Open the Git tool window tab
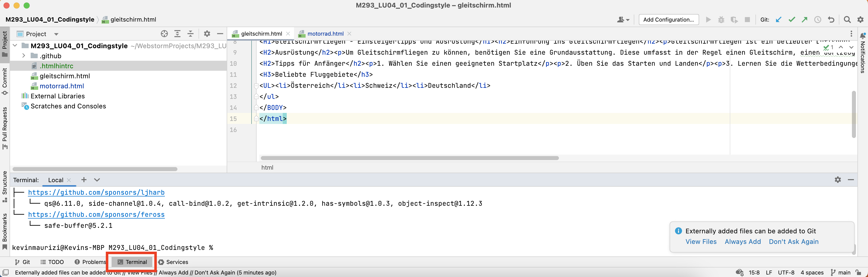868x277 pixels. [23, 262]
